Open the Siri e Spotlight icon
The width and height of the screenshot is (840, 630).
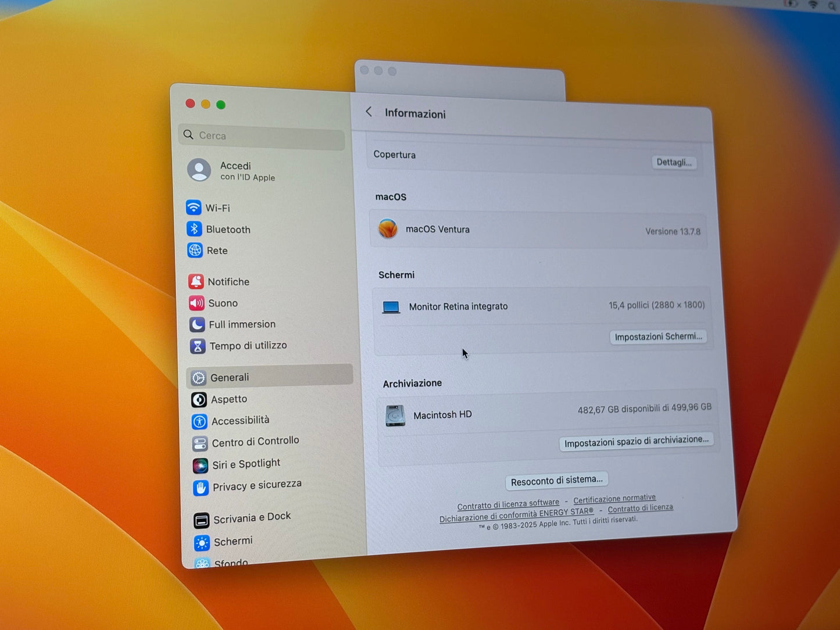(201, 466)
